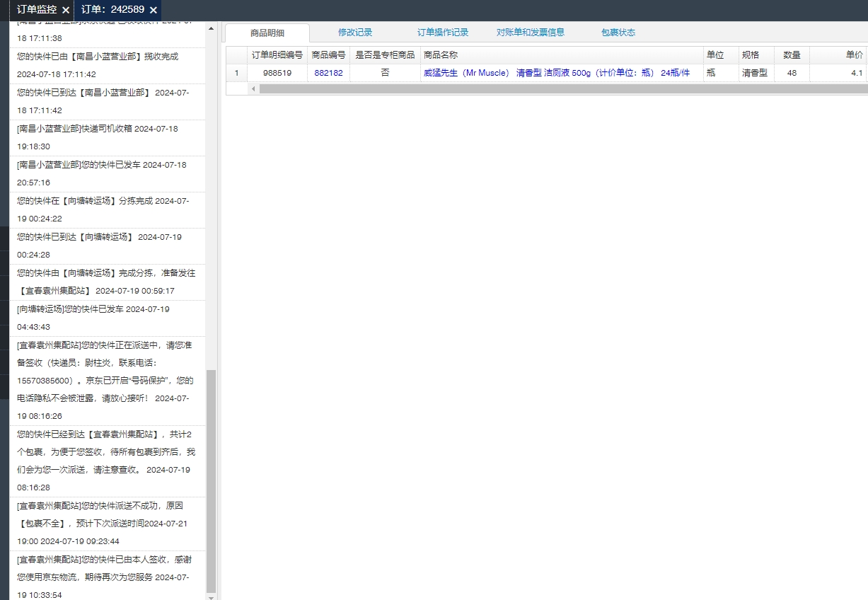Select the 订单：242589 tab
The image size is (868, 600).
112,10
